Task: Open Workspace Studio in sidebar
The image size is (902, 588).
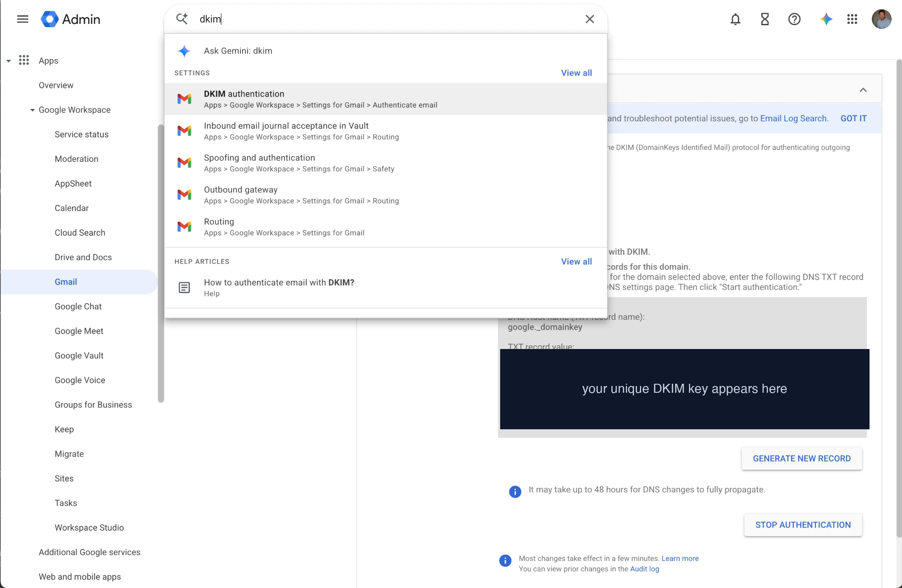Action: point(89,528)
